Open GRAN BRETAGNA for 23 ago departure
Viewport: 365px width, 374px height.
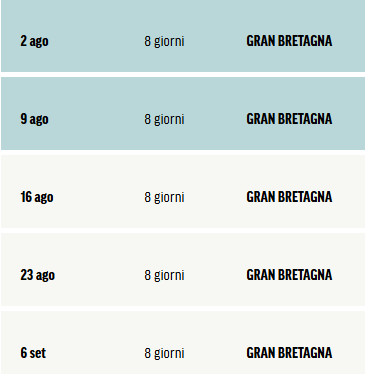[x=289, y=275]
